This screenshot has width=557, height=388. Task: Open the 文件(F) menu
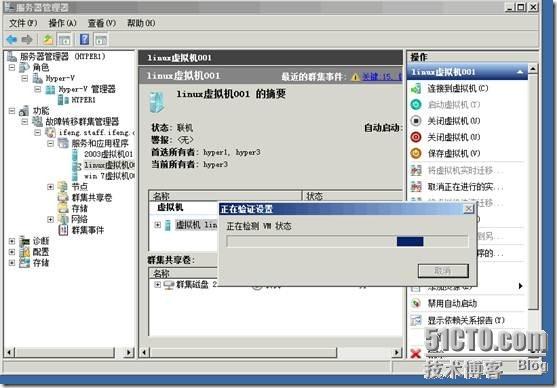23,23
